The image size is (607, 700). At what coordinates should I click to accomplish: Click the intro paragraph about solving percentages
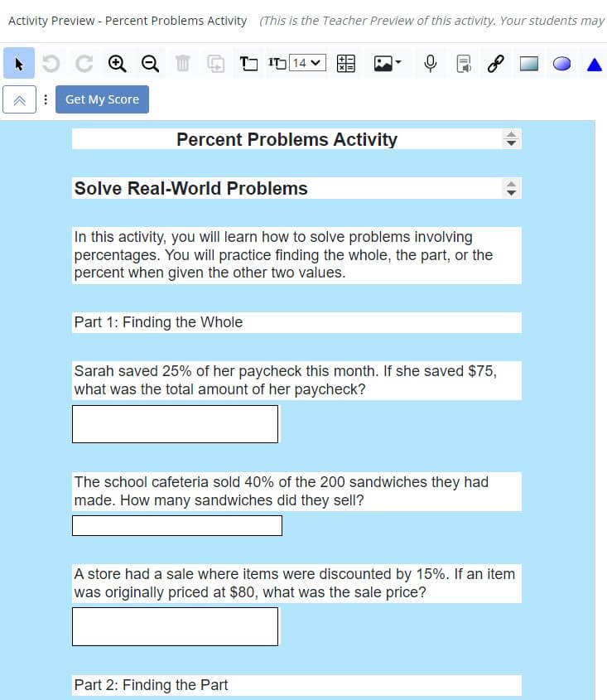pos(296,255)
